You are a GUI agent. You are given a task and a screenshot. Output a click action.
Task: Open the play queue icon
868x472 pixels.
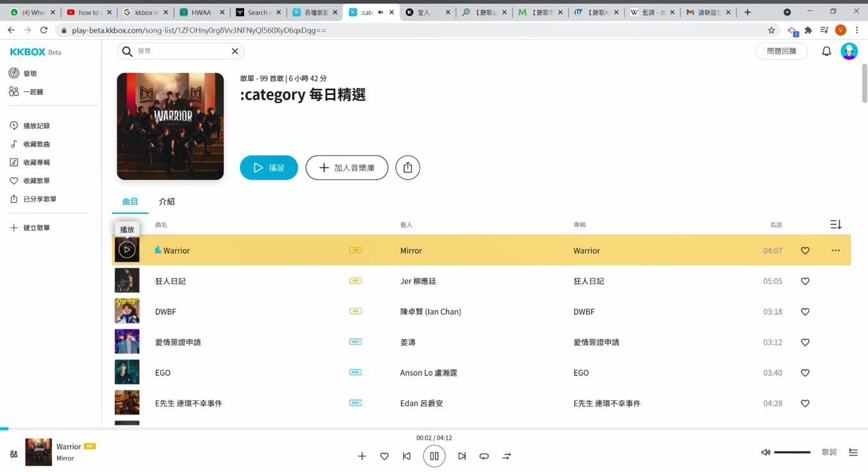[x=853, y=452]
